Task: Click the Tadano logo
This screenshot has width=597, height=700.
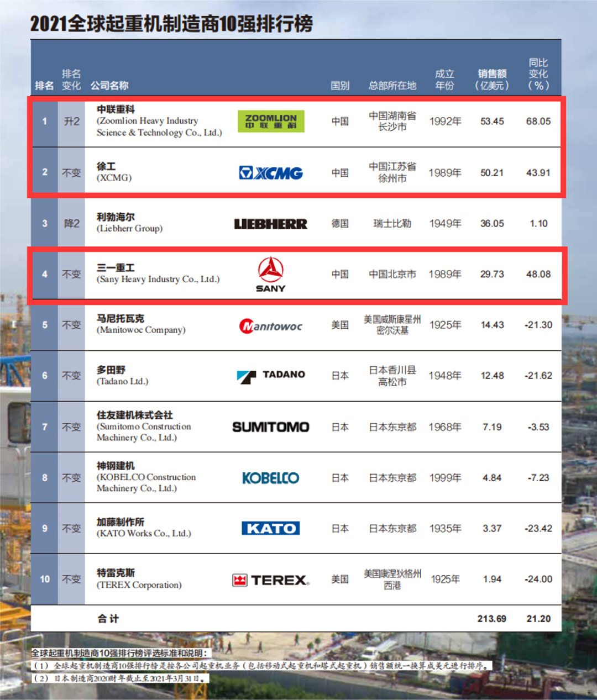Action: pos(271,376)
